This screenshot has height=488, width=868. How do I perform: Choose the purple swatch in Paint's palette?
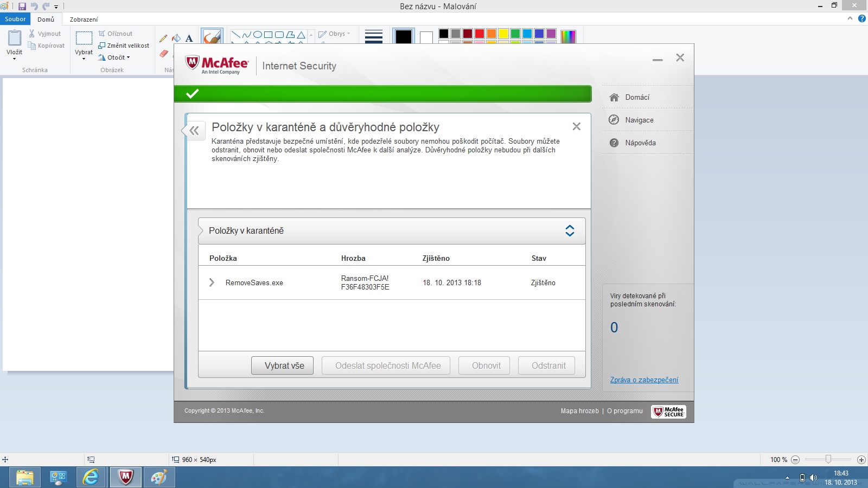click(x=551, y=34)
